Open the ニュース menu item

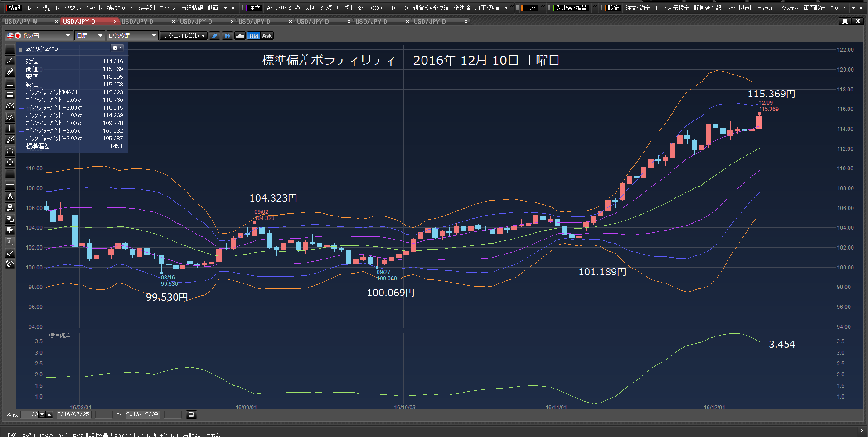[x=168, y=8]
